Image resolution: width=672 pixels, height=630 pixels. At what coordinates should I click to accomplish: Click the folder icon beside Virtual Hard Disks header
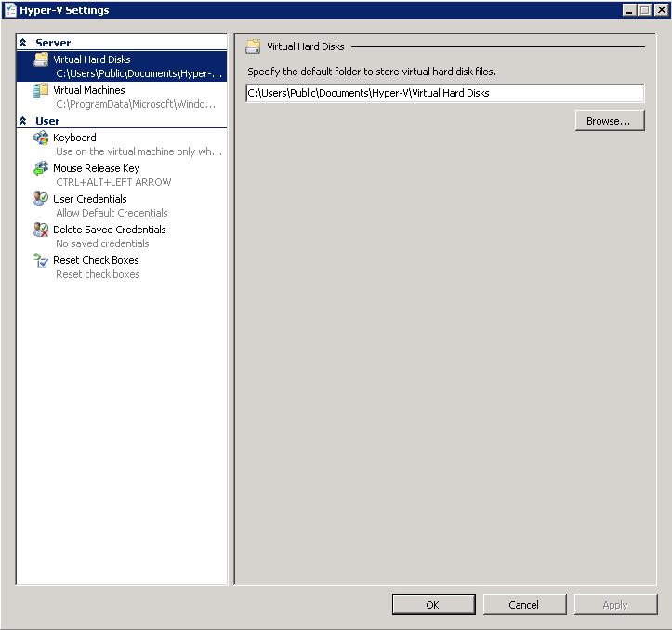tap(253, 46)
